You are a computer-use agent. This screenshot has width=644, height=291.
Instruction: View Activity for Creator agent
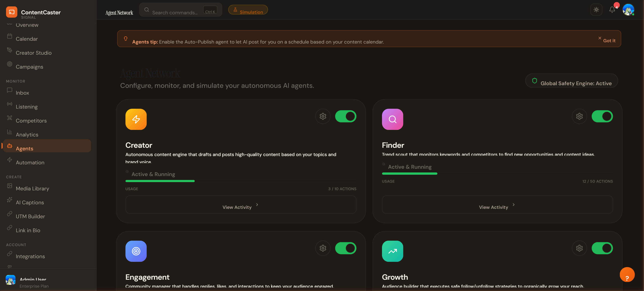coord(241,205)
